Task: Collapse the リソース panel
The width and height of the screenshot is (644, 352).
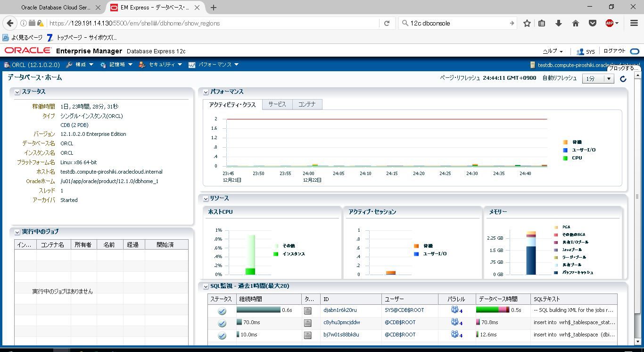Action: (x=206, y=199)
